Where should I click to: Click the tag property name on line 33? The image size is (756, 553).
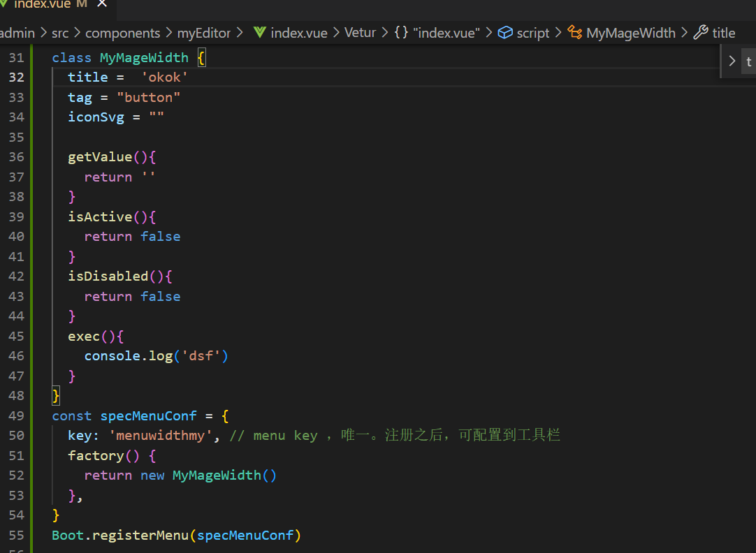[80, 97]
